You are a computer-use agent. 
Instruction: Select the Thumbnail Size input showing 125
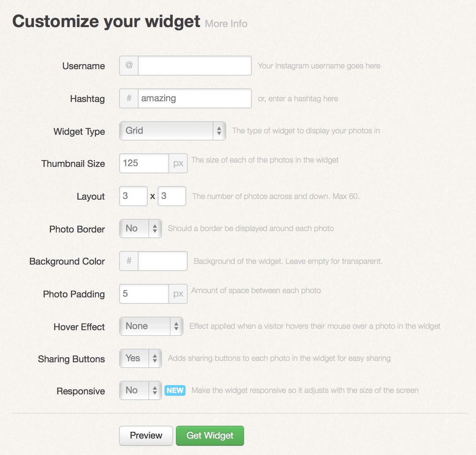[144, 163]
